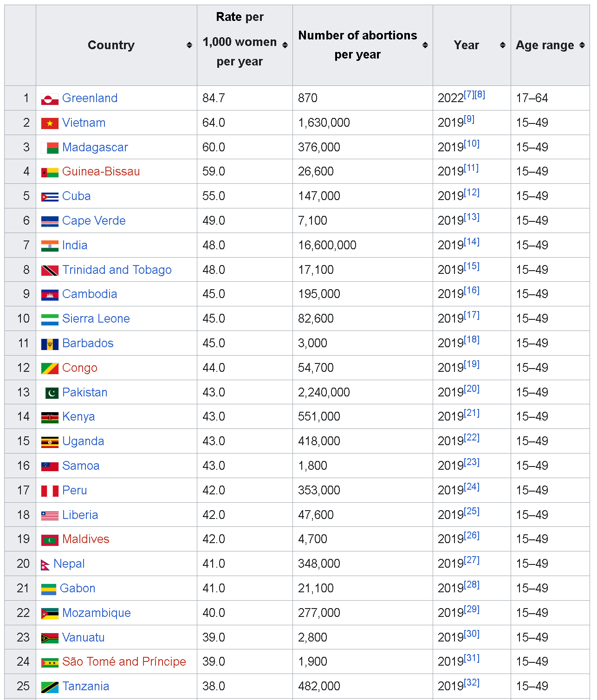Viewport: 597px width, 700px height.
Task: Open citation [20] in Pakistan row
Action: click(472, 389)
